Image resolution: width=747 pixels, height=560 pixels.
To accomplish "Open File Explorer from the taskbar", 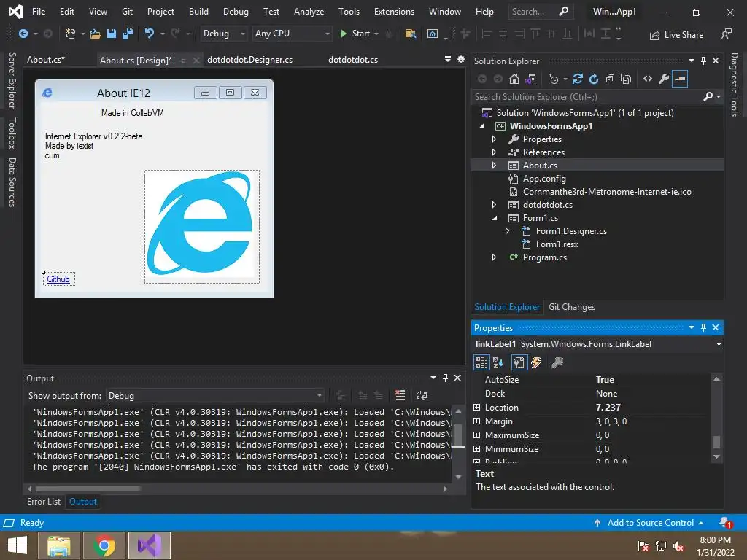I will tap(59, 545).
